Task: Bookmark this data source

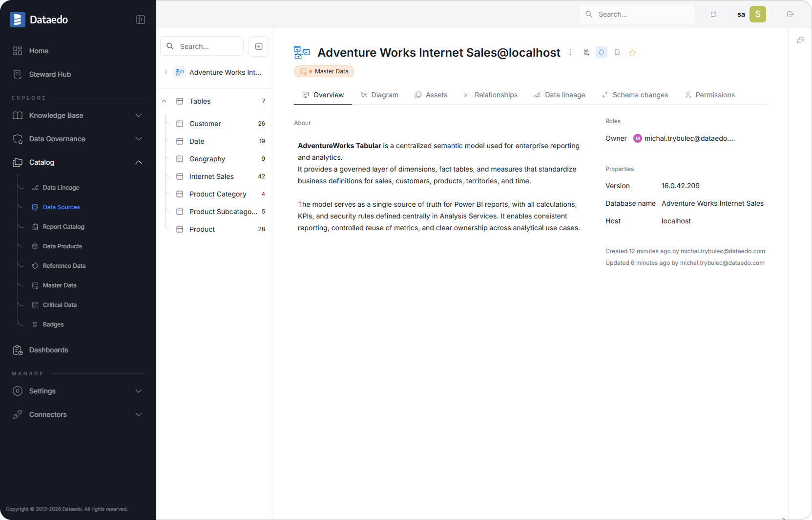Action: pos(617,52)
